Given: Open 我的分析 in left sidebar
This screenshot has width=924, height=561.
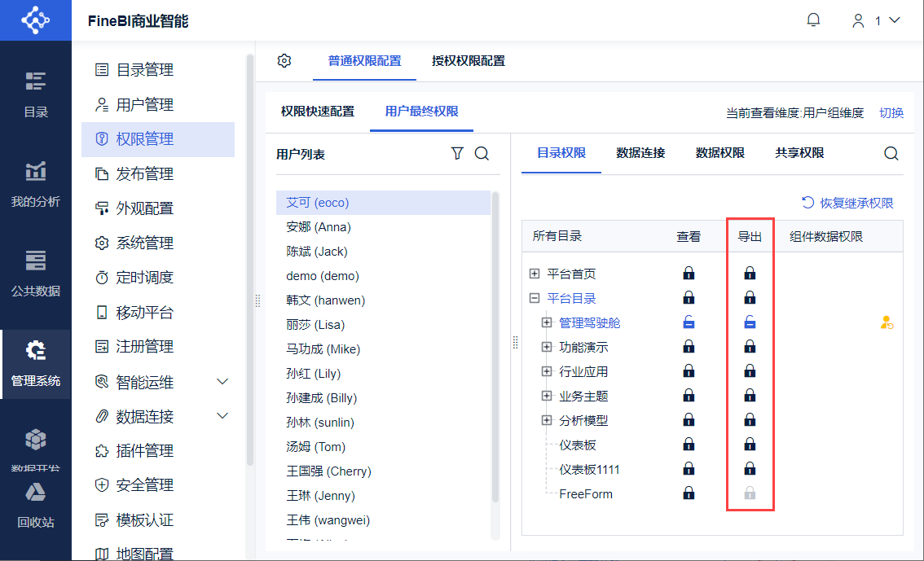Looking at the screenshot, I should (x=35, y=184).
